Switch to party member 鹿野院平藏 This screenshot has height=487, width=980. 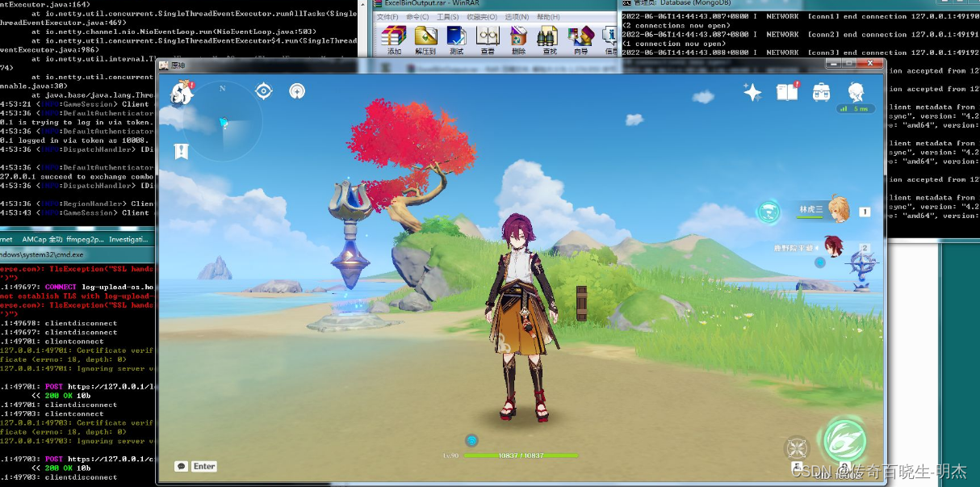pyautogui.click(x=810, y=247)
